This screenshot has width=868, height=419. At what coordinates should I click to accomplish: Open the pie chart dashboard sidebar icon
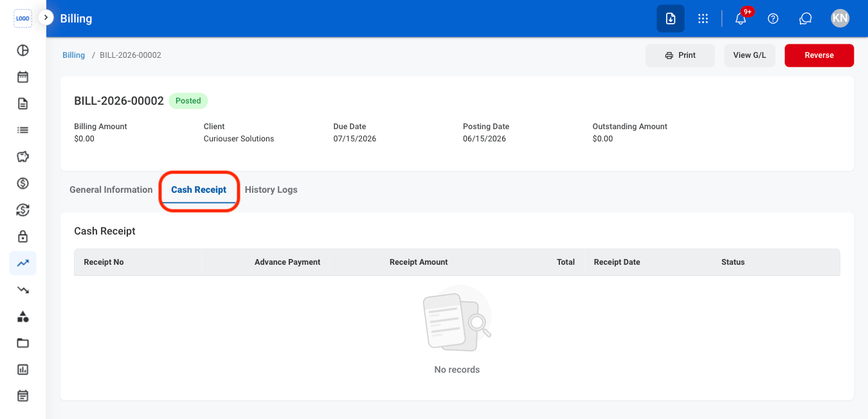pos(23,51)
